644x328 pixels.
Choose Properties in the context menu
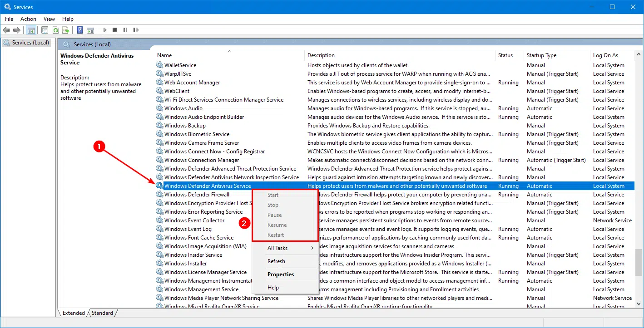285,274
